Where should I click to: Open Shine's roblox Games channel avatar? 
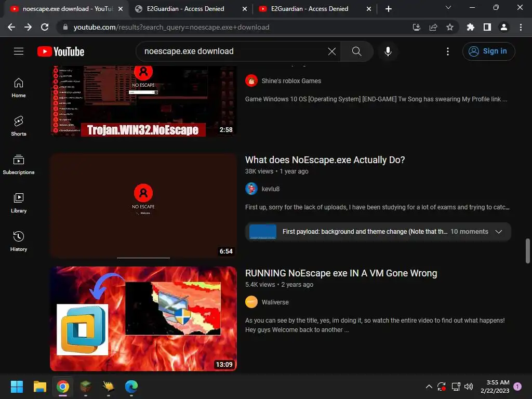click(251, 81)
